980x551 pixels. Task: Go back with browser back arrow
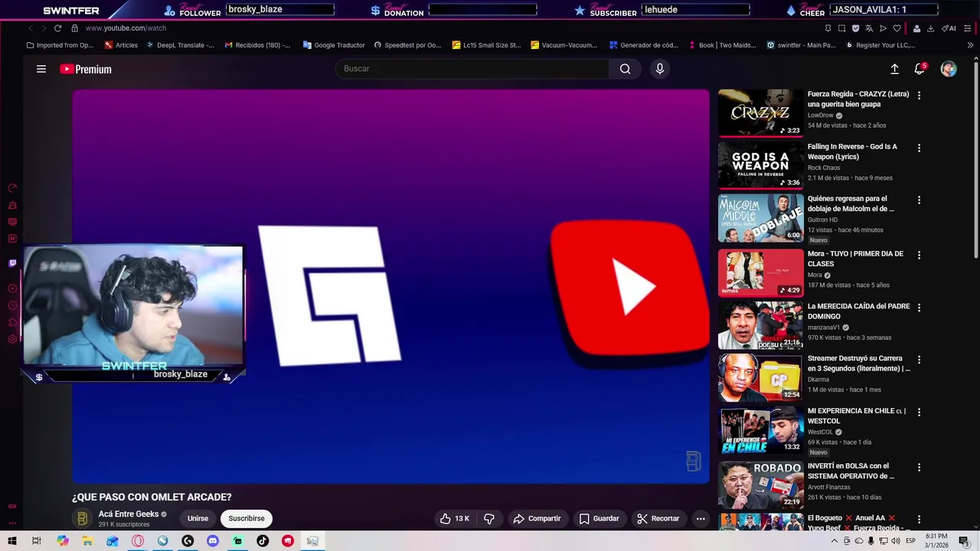[x=30, y=28]
